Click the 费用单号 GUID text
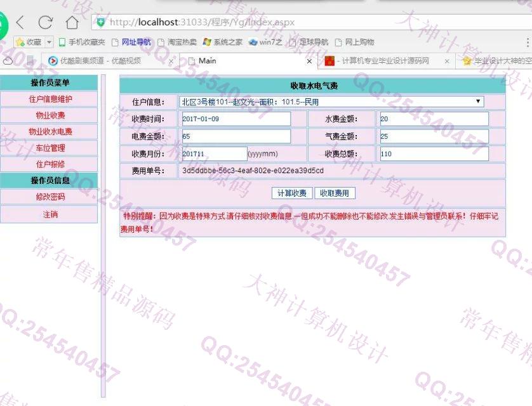 [253, 171]
